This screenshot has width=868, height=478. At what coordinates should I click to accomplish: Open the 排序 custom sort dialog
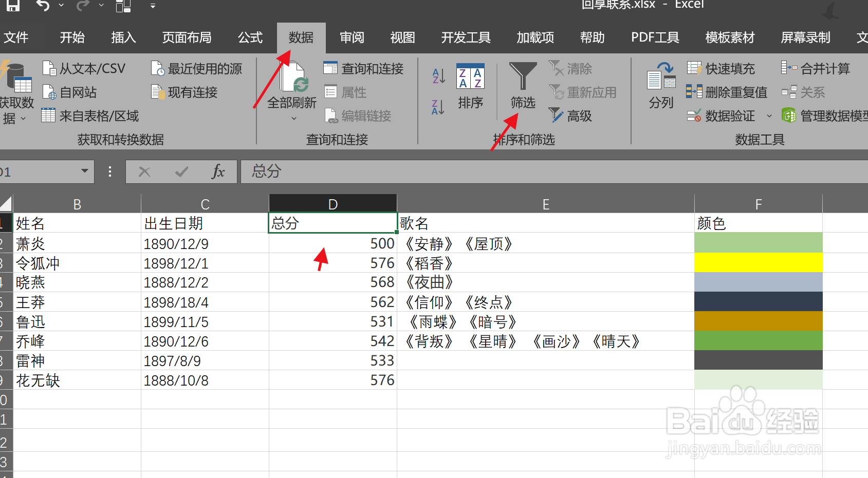[470, 86]
